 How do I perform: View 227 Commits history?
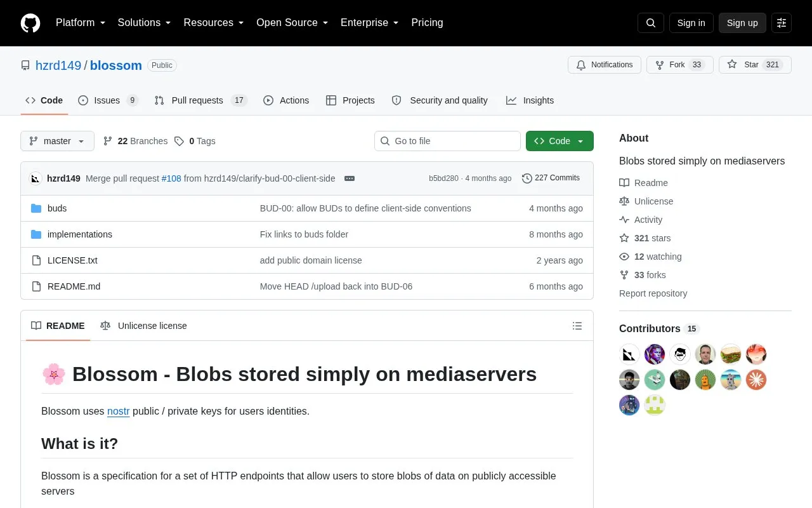(x=551, y=178)
